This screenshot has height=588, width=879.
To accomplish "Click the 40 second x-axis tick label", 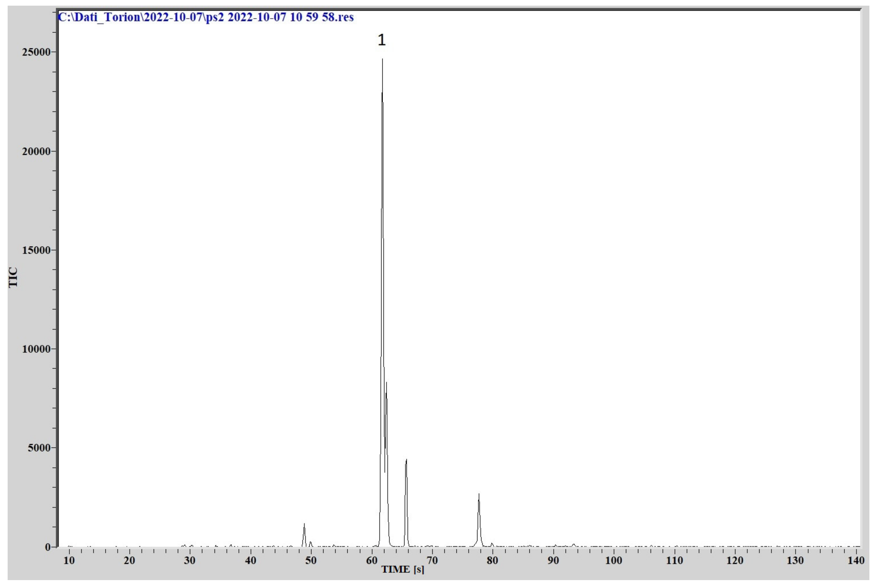I will coord(251,561).
